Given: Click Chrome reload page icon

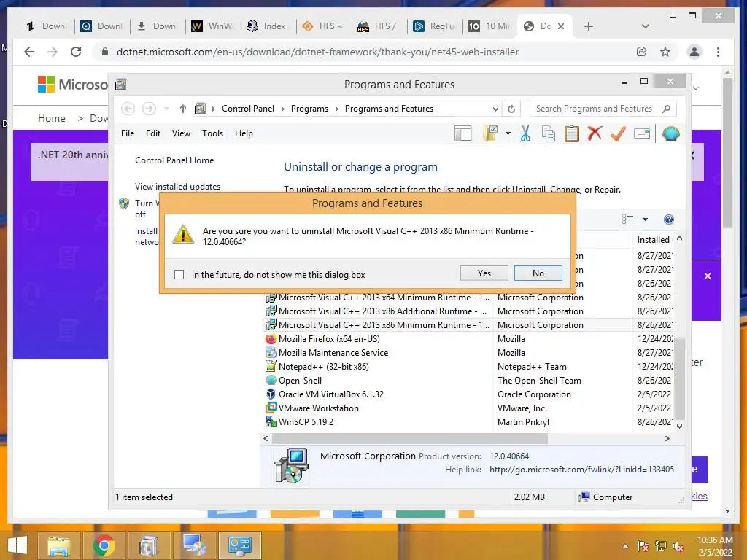Looking at the screenshot, I should [x=76, y=52].
